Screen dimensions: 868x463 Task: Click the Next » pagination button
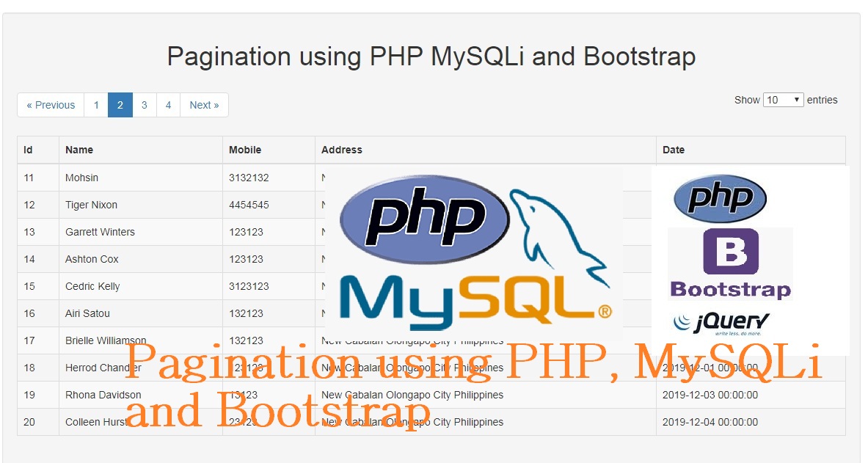204,105
